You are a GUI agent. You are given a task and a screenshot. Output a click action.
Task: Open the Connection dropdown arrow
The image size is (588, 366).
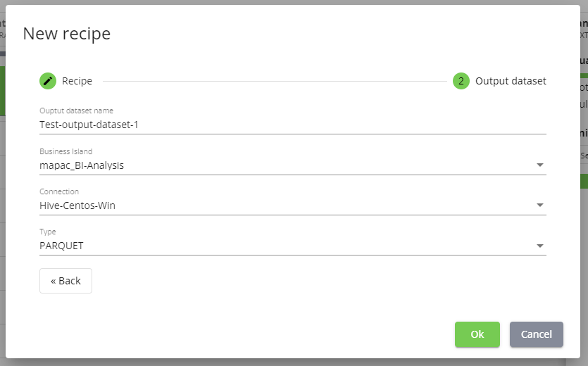[539, 206]
